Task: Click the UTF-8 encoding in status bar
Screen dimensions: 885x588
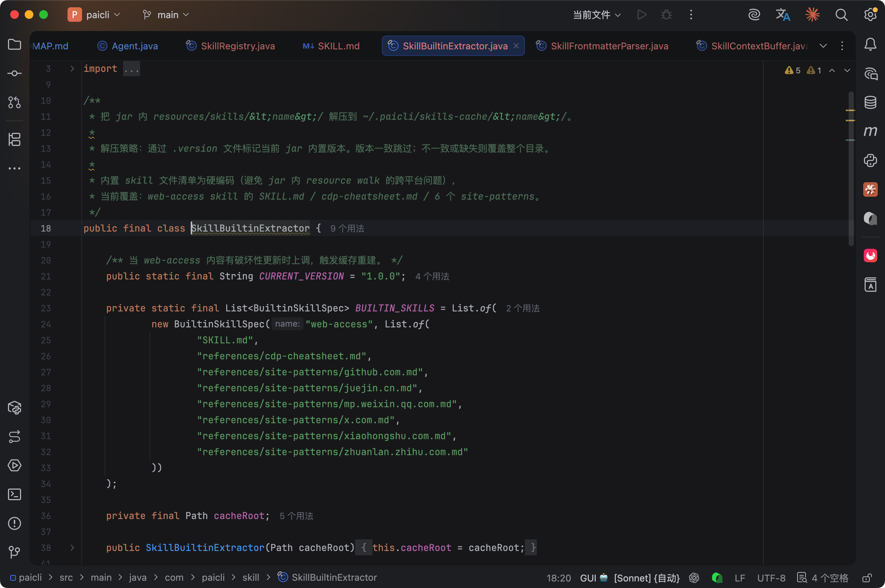Action: tap(771, 578)
